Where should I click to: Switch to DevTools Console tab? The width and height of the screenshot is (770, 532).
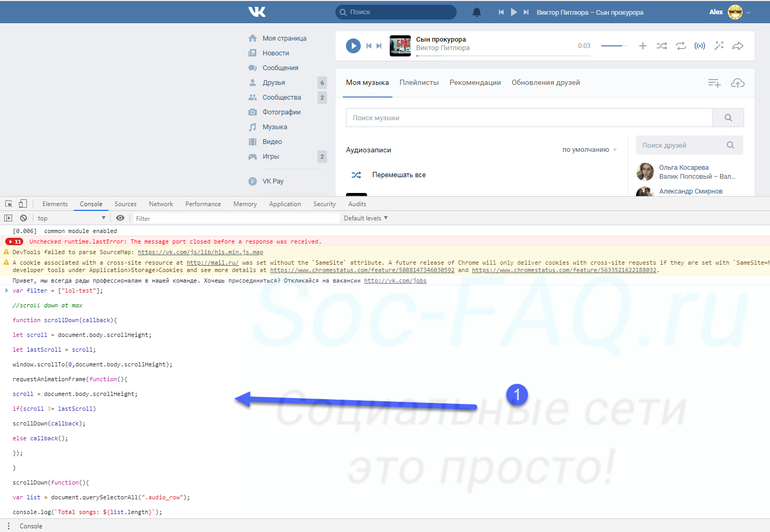(91, 204)
